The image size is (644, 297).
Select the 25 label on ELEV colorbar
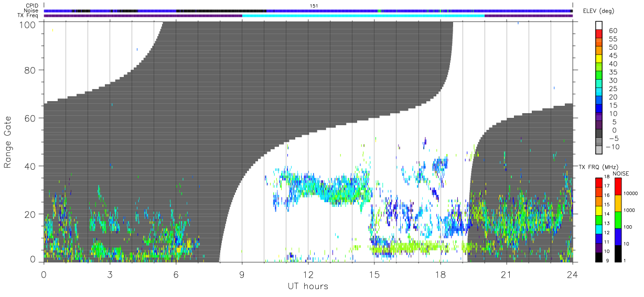click(613, 89)
